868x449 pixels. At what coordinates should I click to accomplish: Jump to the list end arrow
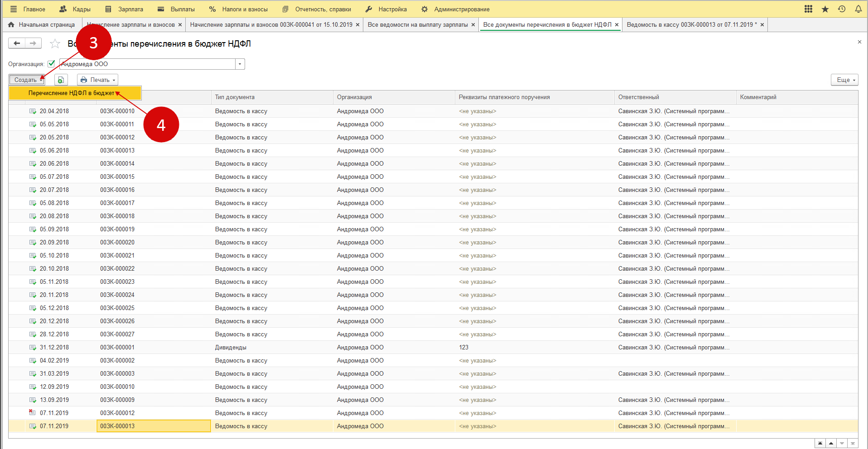click(853, 444)
